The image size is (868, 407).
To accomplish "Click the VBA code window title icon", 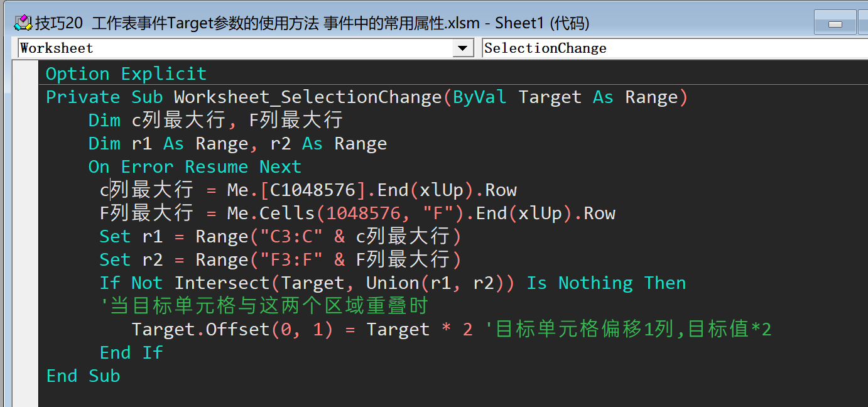I will (x=23, y=23).
